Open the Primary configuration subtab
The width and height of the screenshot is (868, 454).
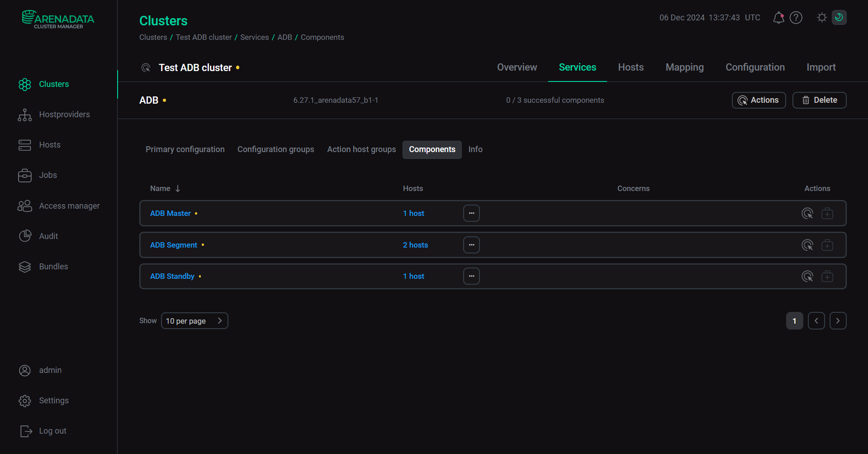(185, 149)
